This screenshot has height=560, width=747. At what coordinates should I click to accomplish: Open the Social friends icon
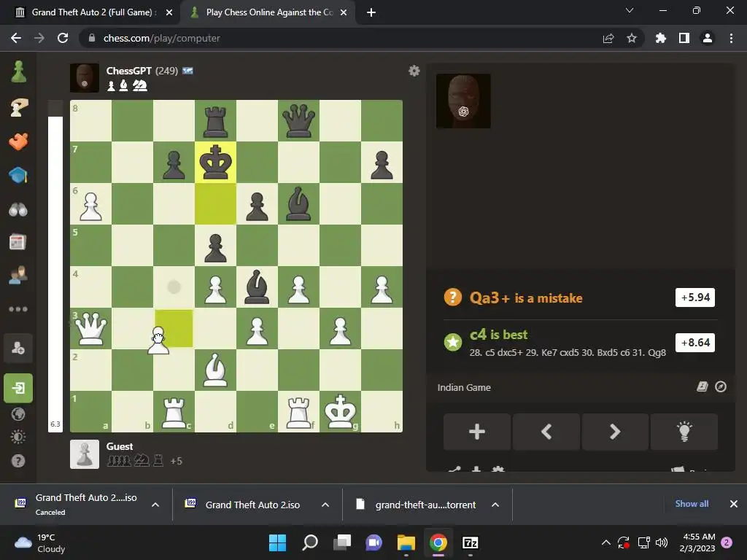coord(18,275)
